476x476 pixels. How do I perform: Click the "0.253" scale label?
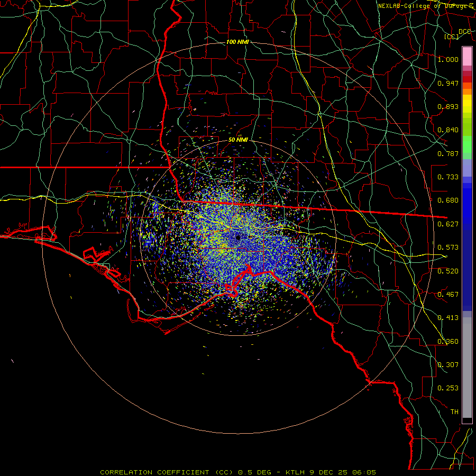point(448,388)
